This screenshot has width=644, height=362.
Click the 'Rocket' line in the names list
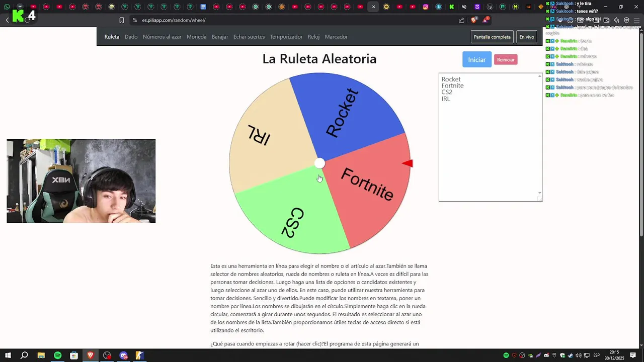point(451,79)
